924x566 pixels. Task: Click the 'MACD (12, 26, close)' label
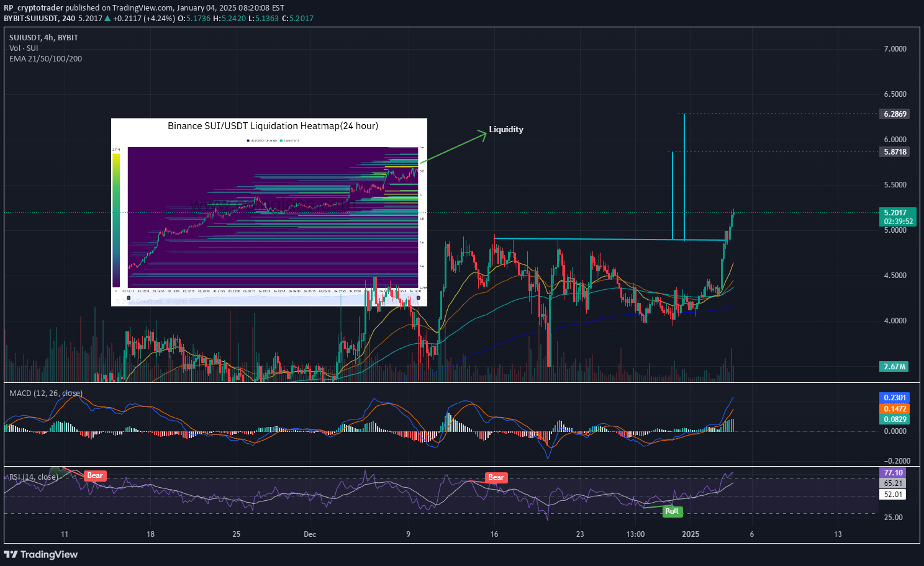point(45,393)
